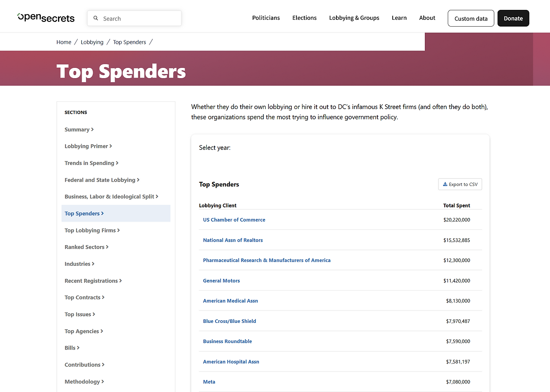The height and width of the screenshot is (392, 550).
Task: Open the Politicians menu
Action: (266, 18)
